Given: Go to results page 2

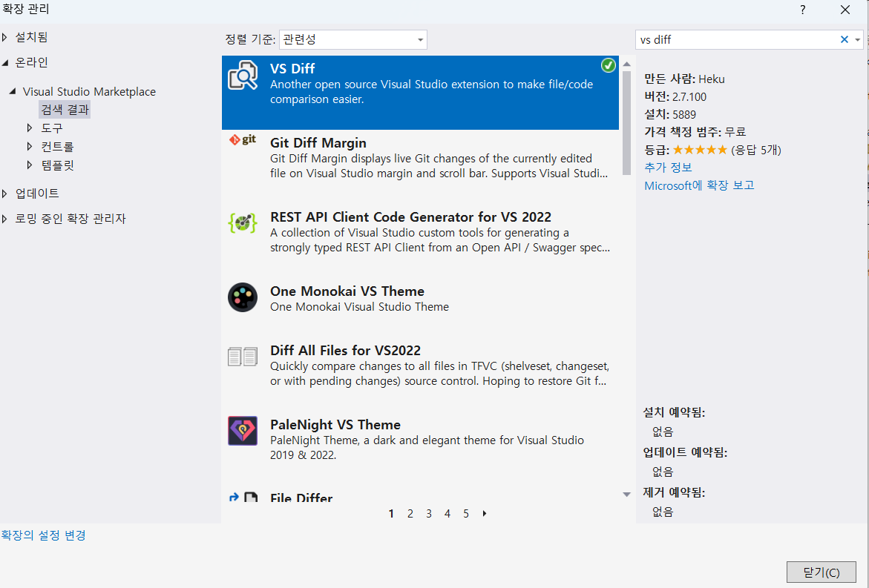Looking at the screenshot, I should 410,514.
